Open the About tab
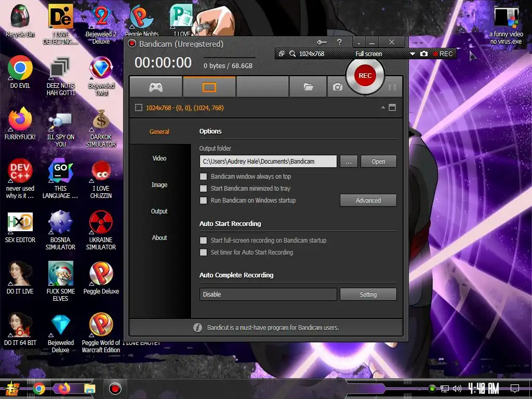The width and height of the screenshot is (532, 399). coord(159,237)
